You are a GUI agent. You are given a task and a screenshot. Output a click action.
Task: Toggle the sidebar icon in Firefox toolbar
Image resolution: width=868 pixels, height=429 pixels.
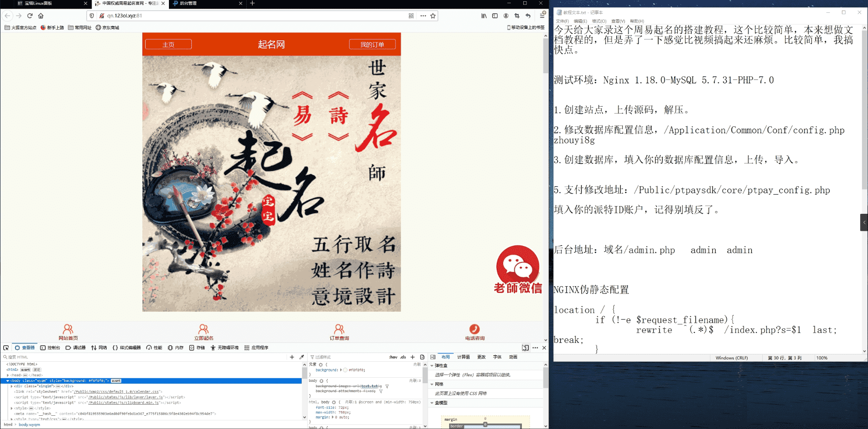tap(495, 16)
